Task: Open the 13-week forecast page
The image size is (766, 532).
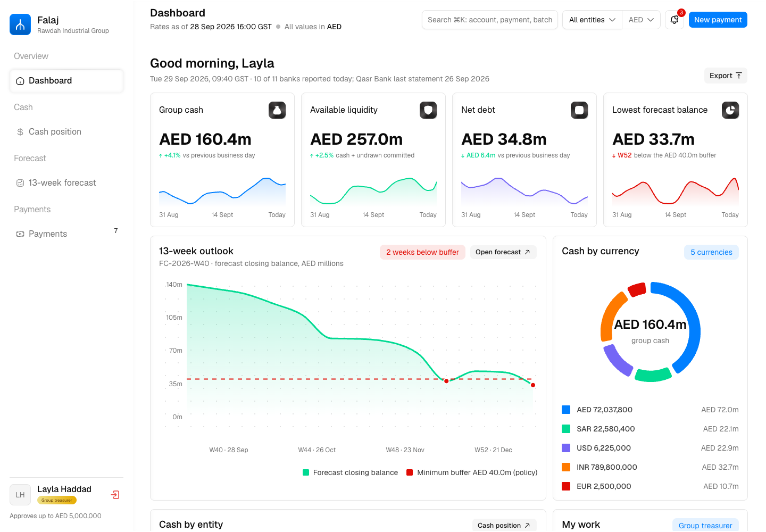Action: (x=66, y=183)
